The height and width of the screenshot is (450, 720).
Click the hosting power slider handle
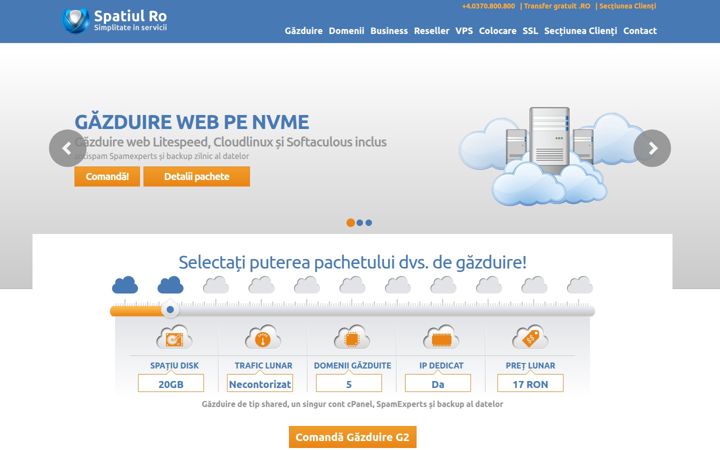pyautogui.click(x=170, y=310)
